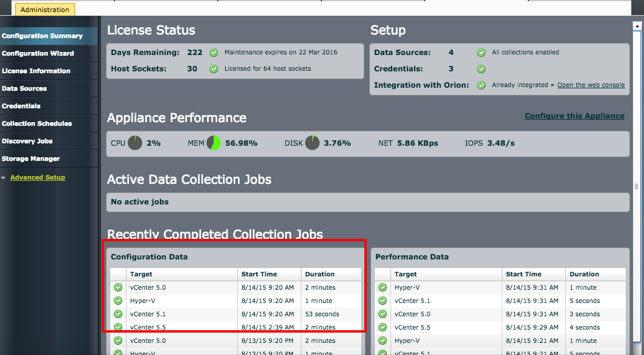Screen dimensions: 644x355
Task: Click status icon for vCenter 5.1 config job
Action: point(118,314)
